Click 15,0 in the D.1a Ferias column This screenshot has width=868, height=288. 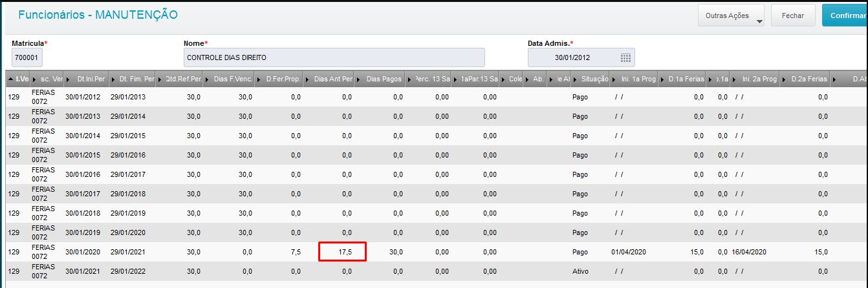(697, 252)
